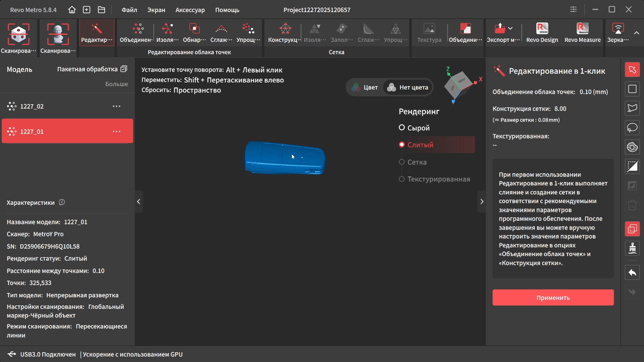Select the point cloud Isolation tool

coord(167,33)
